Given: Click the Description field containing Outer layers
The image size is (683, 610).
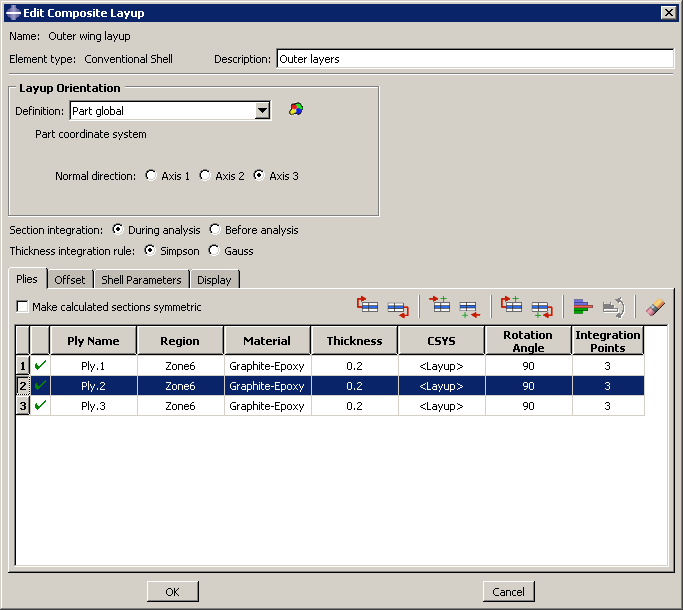Looking at the screenshot, I should [475, 59].
